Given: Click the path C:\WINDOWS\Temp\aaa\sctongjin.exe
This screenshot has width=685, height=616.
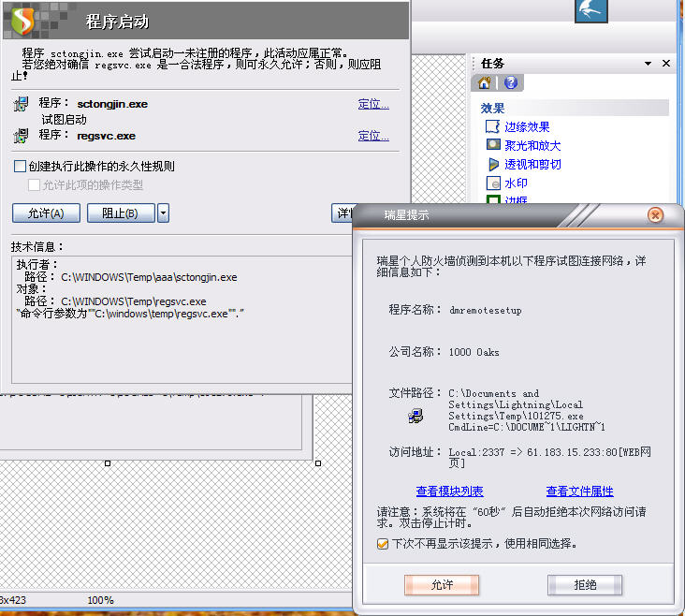Looking at the screenshot, I should [149, 277].
